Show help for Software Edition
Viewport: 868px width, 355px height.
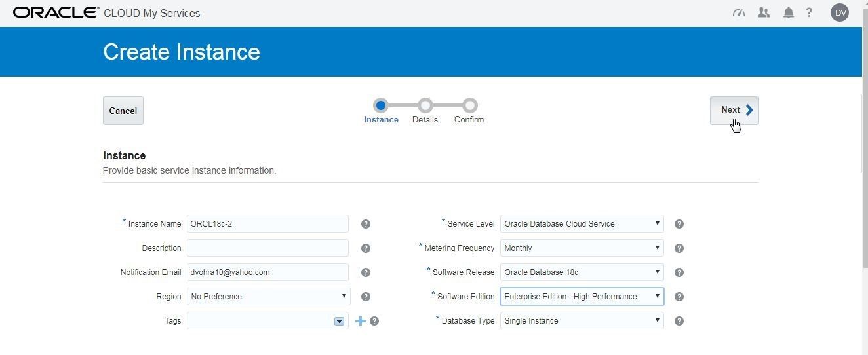pos(679,297)
